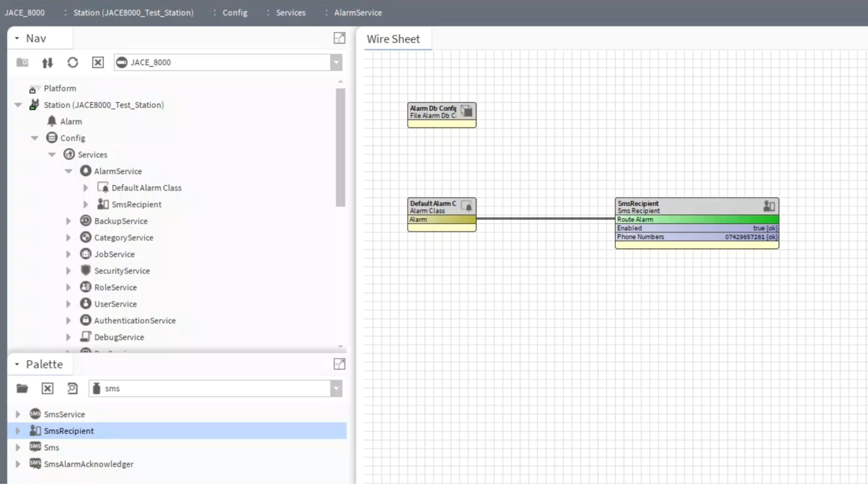Expand the BackupService tree node

point(68,221)
